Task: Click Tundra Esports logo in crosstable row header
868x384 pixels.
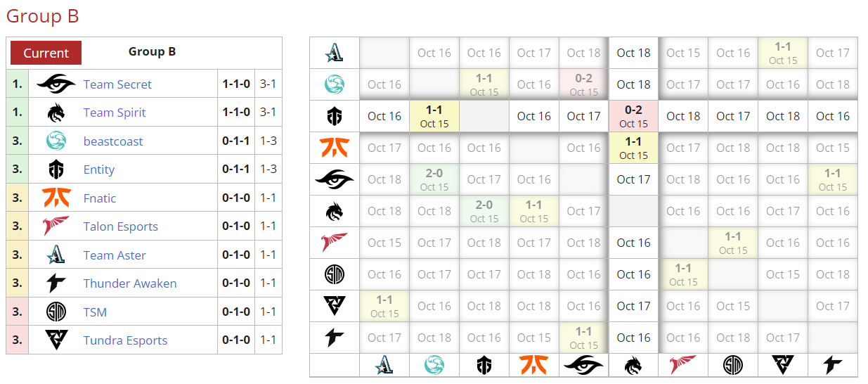Action: pyautogui.click(x=334, y=306)
